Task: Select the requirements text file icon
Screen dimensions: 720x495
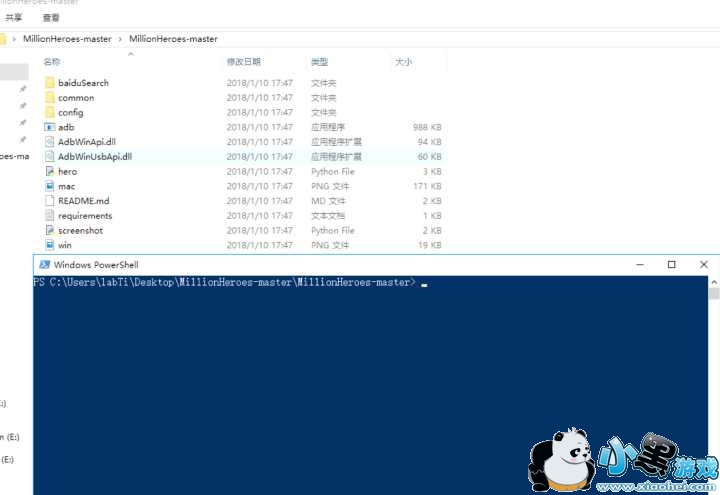Action: pyautogui.click(x=50, y=215)
